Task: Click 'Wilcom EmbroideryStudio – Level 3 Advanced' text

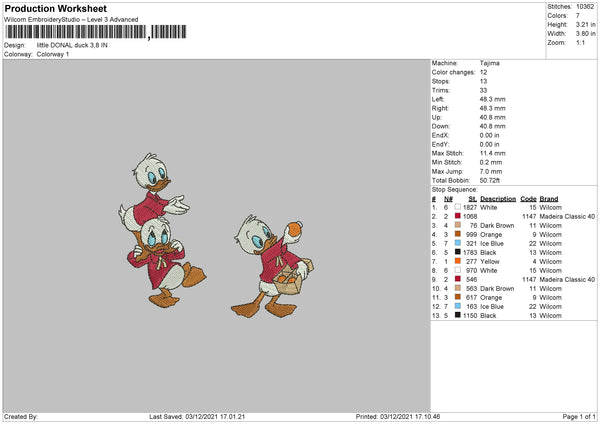Action: click(x=71, y=20)
